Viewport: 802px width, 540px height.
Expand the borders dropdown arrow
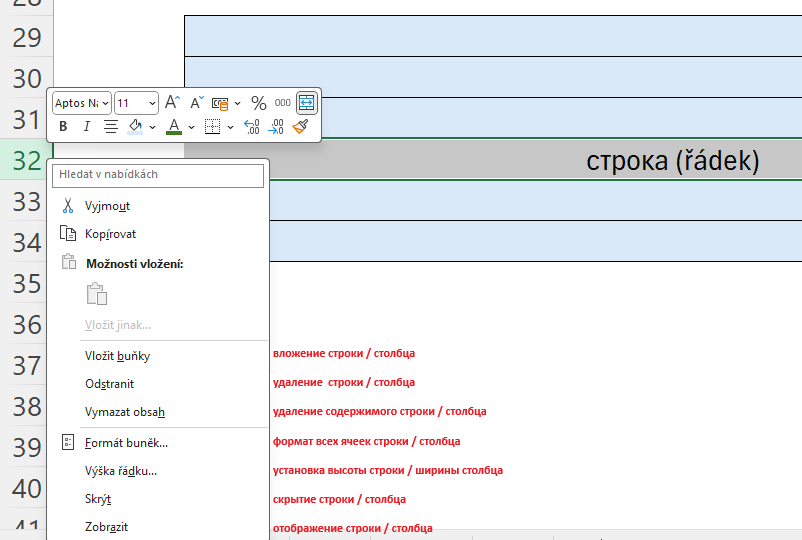point(231,127)
